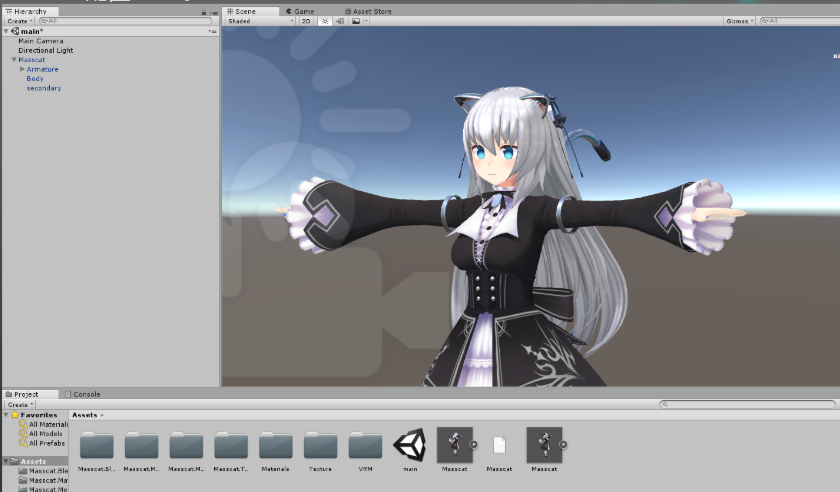This screenshot has height=492, width=840.
Task: Click in the Project search field
Action: [747, 404]
